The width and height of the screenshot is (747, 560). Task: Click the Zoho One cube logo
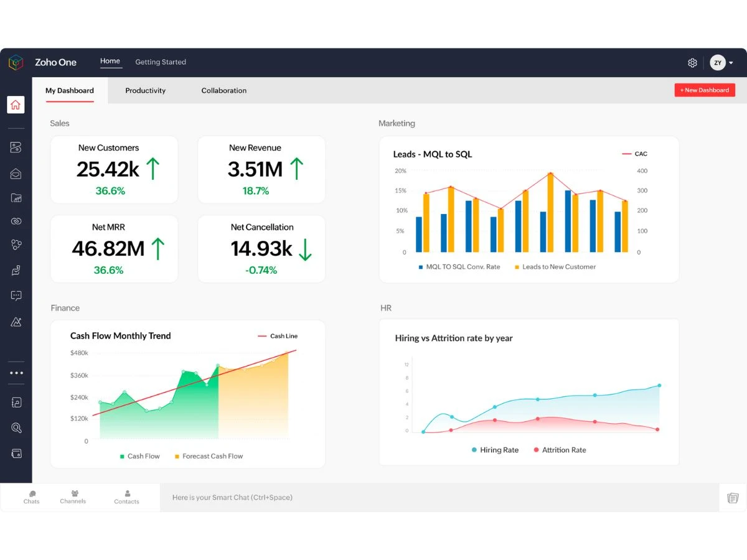click(x=16, y=62)
